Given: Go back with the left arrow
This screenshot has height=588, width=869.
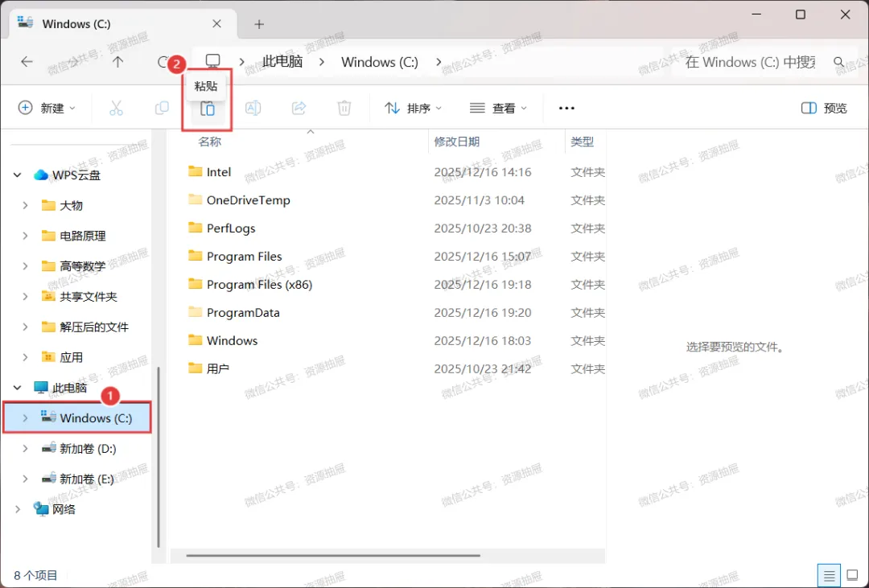Looking at the screenshot, I should [27, 61].
